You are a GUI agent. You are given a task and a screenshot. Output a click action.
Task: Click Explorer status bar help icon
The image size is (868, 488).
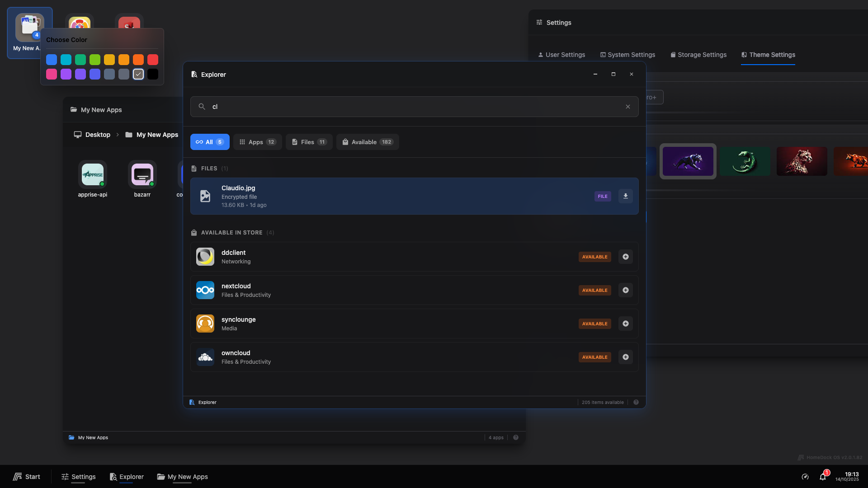(x=636, y=402)
